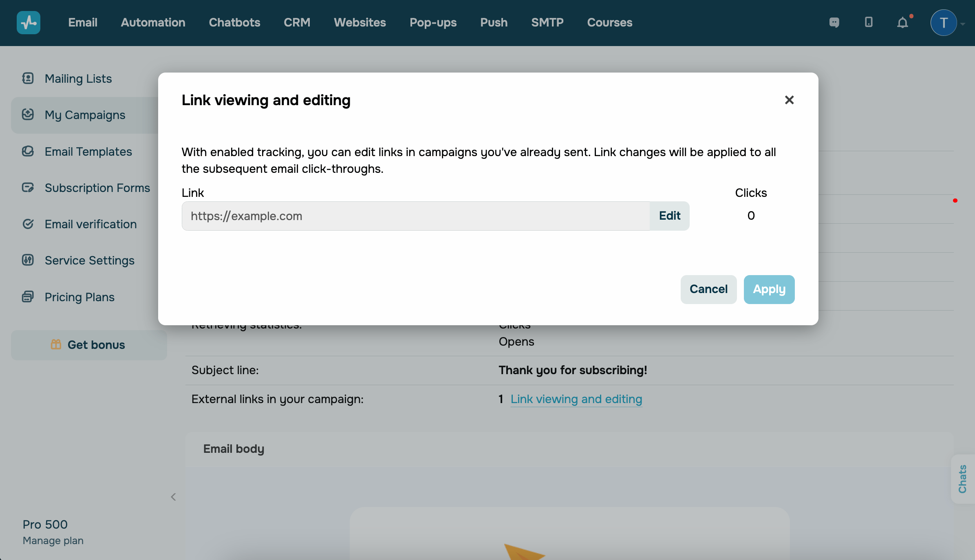Close the Link viewing and editing dialog

coord(789,100)
